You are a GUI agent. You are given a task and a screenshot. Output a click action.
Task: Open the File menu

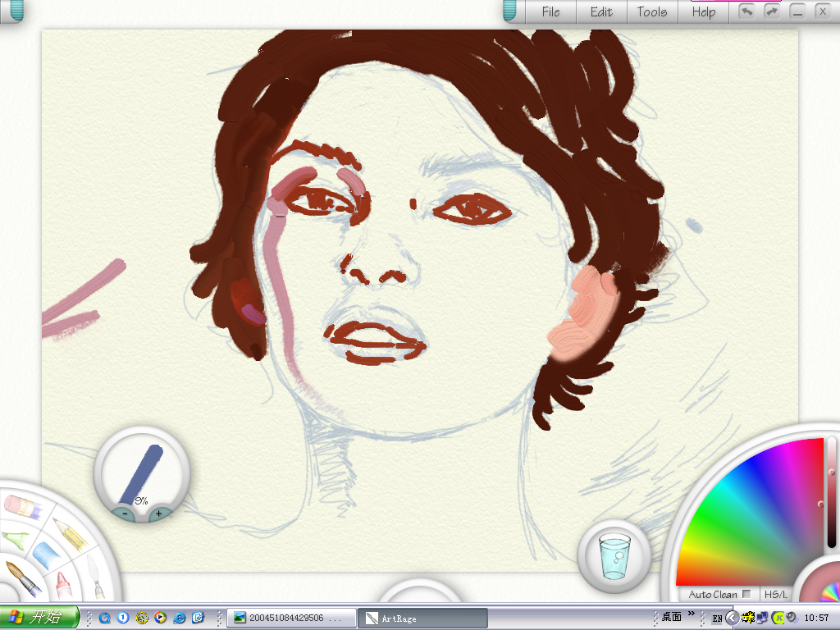tap(550, 11)
